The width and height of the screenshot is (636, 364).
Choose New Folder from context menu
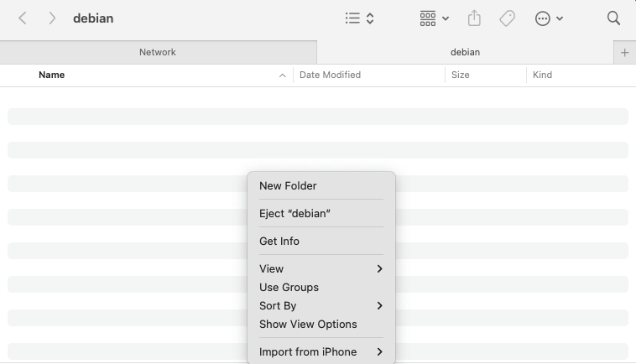pyautogui.click(x=288, y=186)
